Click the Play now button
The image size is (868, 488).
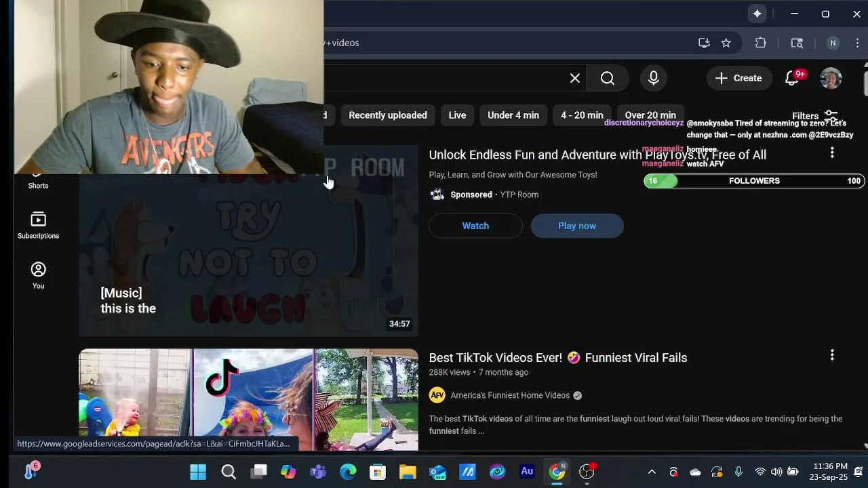click(x=577, y=226)
